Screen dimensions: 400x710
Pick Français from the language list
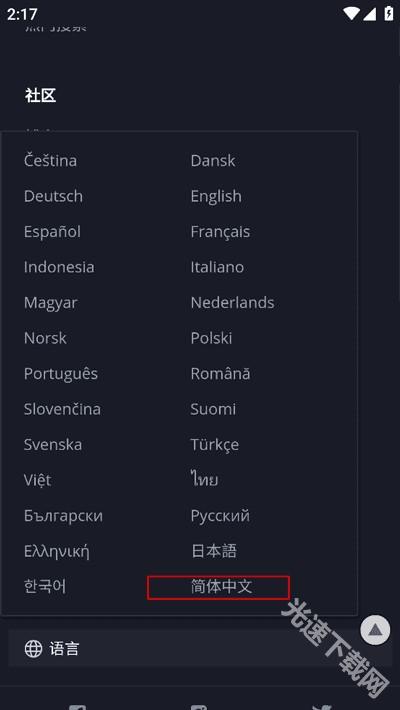(220, 232)
